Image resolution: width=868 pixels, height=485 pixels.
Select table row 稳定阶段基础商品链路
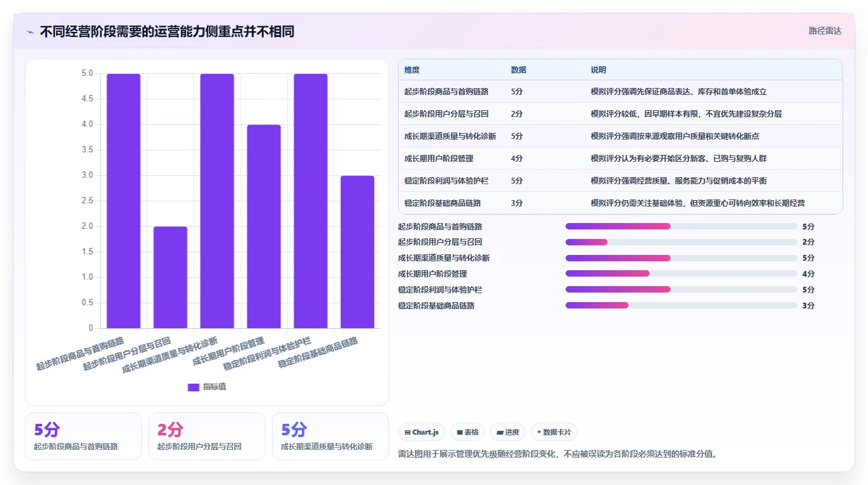620,203
